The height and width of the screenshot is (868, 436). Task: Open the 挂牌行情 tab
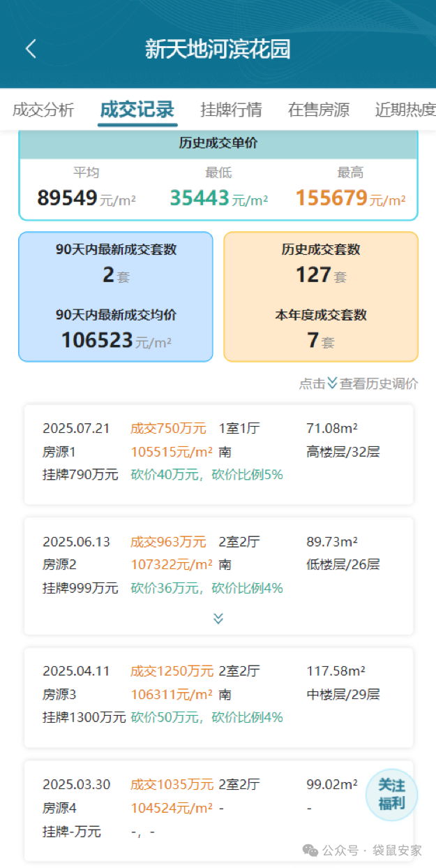click(231, 110)
